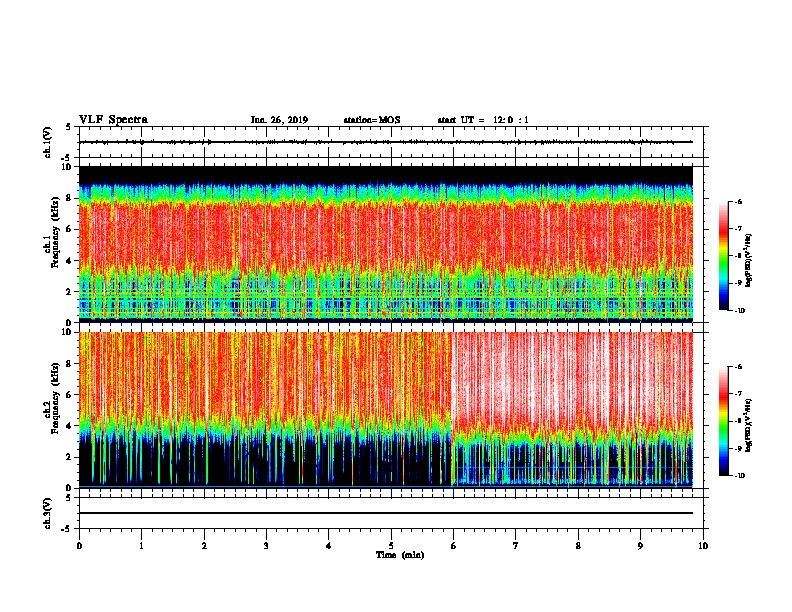
Task: Click the -6 tick on ch.1 colorbar
Action: click(x=738, y=201)
